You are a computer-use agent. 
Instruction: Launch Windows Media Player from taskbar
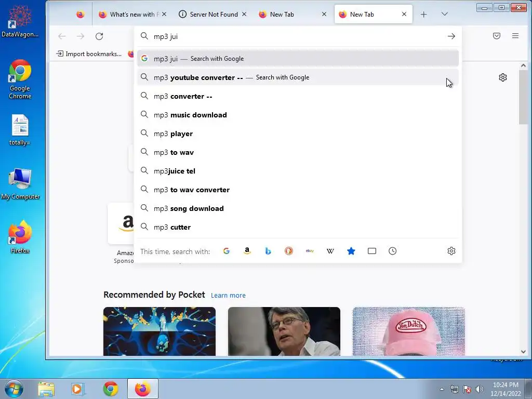click(x=78, y=389)
